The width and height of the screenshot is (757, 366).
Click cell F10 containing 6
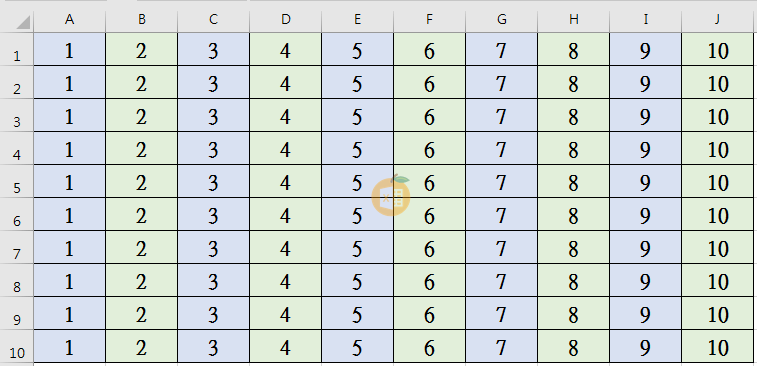[430, 346]
